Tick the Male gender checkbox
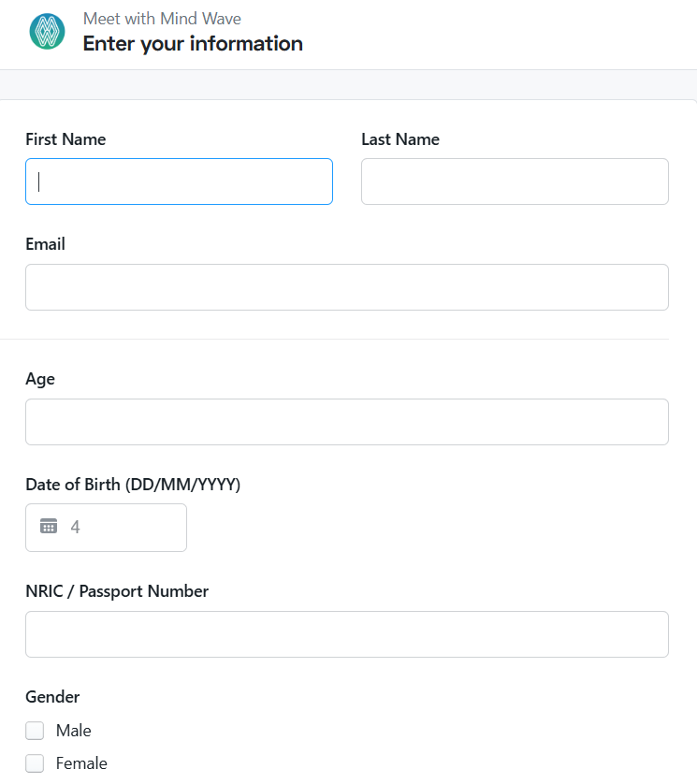 [35, 731]
